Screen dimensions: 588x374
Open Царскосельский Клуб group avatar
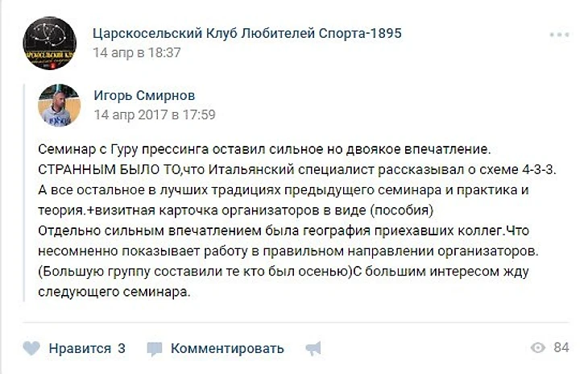pos(50,44)
